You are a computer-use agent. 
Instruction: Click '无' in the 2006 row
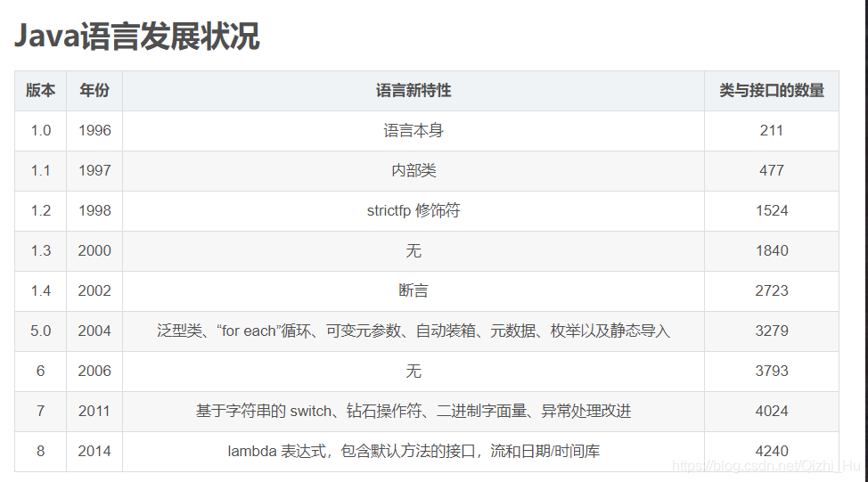(x=414, y=372)
